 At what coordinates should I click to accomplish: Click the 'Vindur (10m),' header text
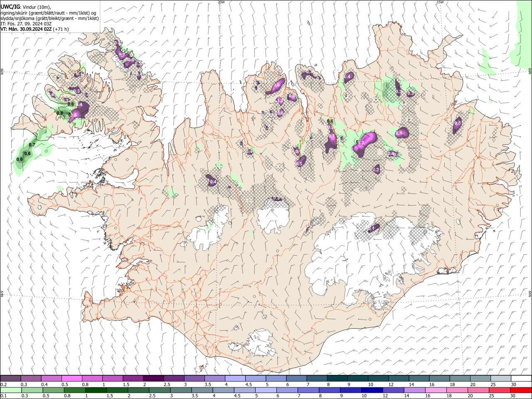[37, 7]
